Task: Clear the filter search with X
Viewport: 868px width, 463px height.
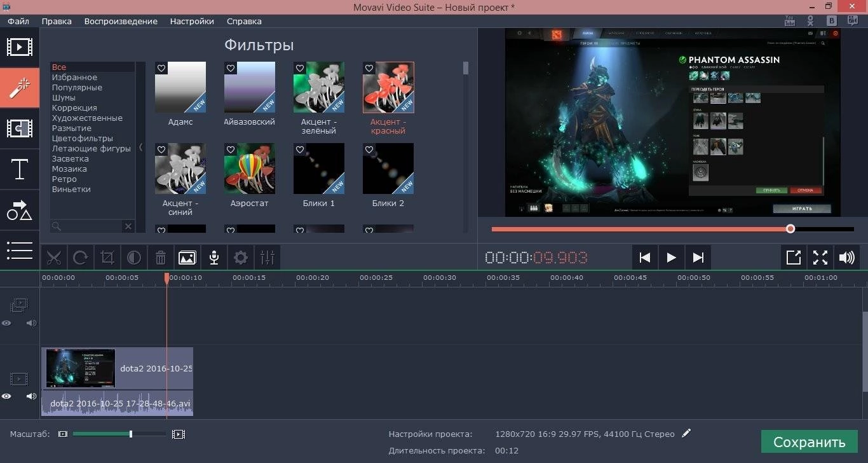Action: pos(128,226)
